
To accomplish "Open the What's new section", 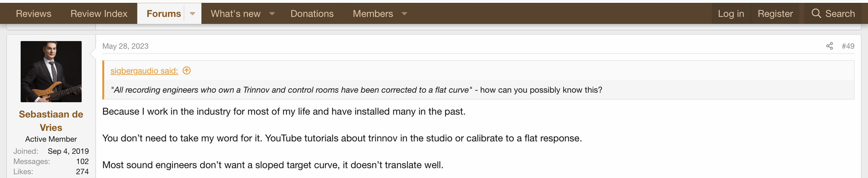I will click(235, 14).
